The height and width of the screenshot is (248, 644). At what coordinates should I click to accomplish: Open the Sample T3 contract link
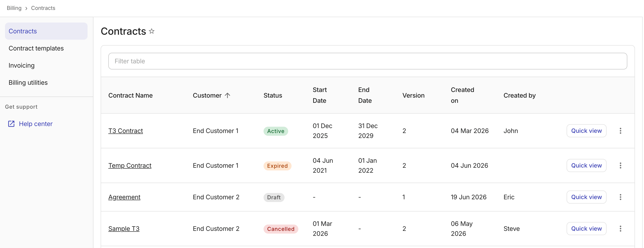point(124,229)
